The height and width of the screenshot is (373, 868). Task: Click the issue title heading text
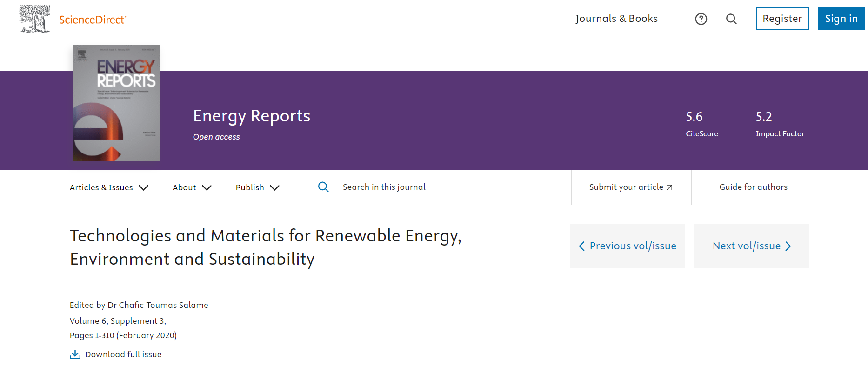tap(266, 247)
